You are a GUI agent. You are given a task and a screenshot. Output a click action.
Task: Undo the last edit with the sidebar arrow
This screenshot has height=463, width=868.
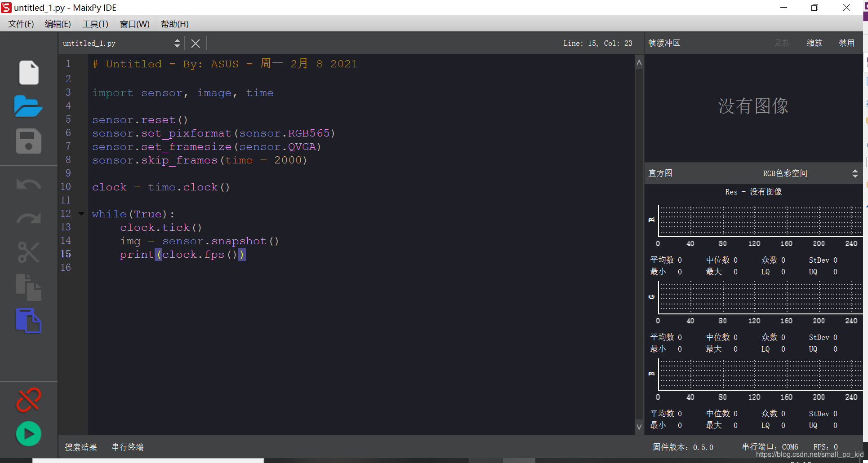click(28, 185)
